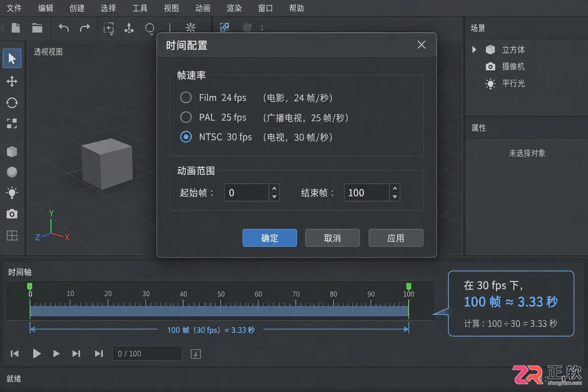The image size is (588, 392).
Task: Click the blue link icon in top toolbar
Action: [x=225, y=27]
